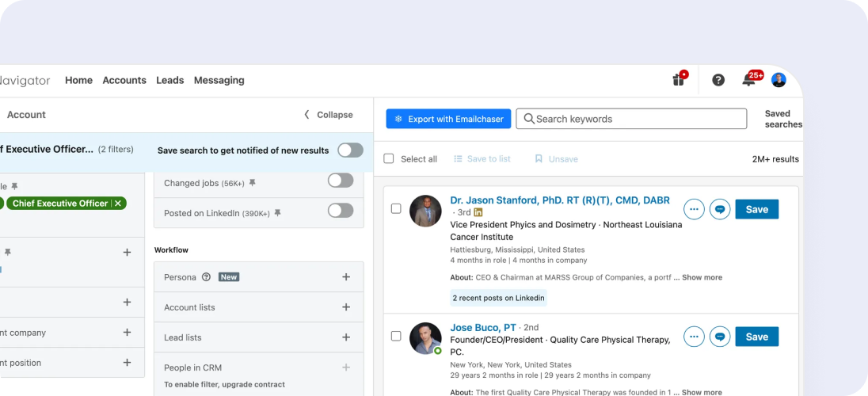This screenshot has width=868, height=396.
Task: Click Quality Care Physical Therapy company text
Action: 560,345
